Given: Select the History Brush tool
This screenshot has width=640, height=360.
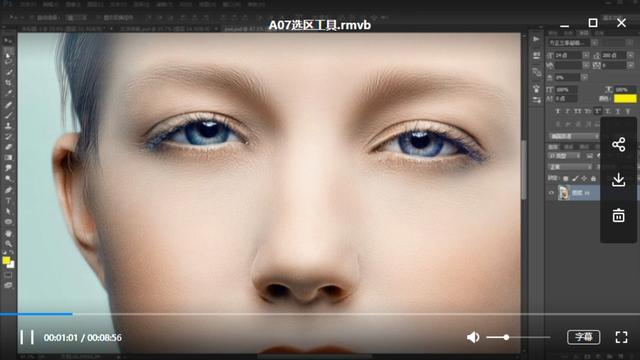Looking at the screenshot, I should click(8, 136).
